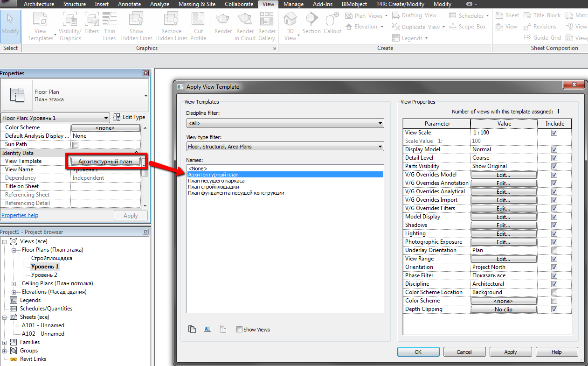Open Visibility/Graphics tool
The height and width of the screenshot is (366, 588).
[70, 26]
